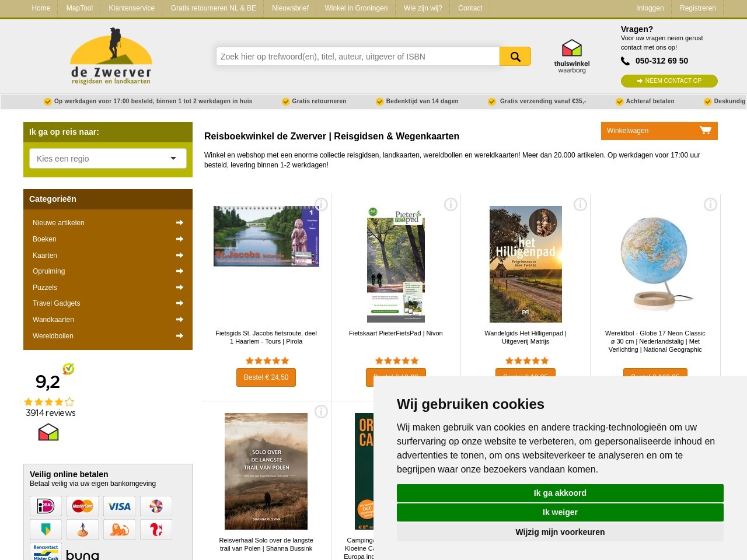This screenshot has width=747, height=560.
Task: Open Contact in the top navigation
Action: 470,8
